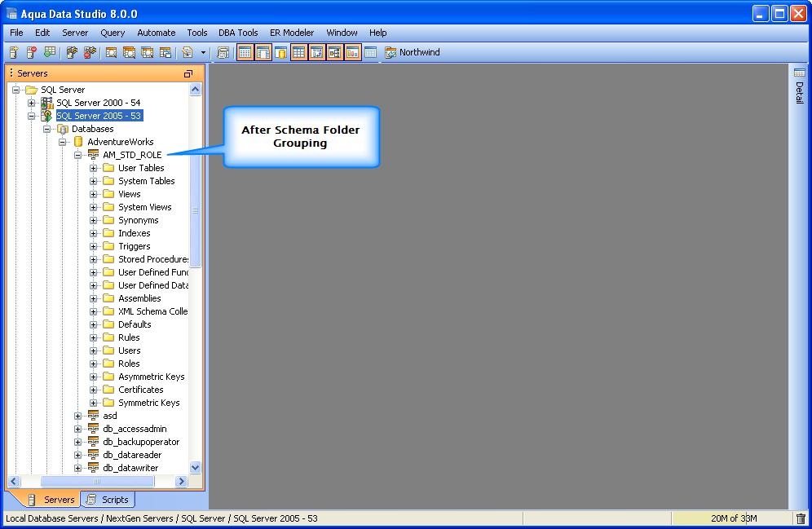This screenshot has height=529, width=812.
Task: Click the connect server plug icon
Action: tap(72, 52)
